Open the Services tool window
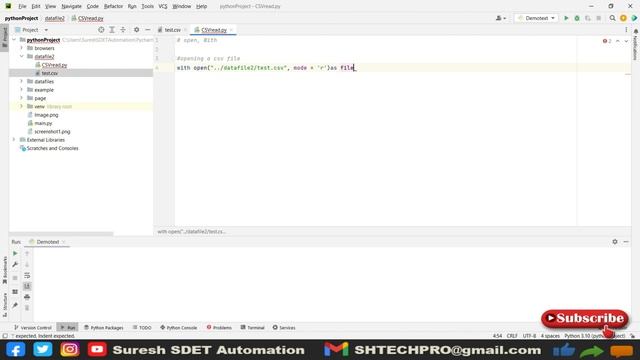This screenshot has height=360, width=640. [x=284, y=327]
